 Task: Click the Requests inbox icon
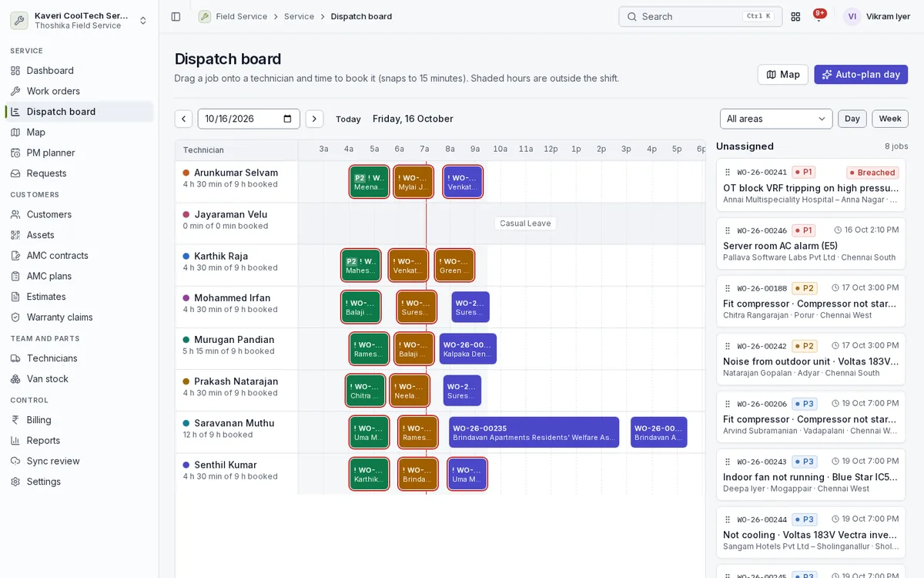(15, 173)
